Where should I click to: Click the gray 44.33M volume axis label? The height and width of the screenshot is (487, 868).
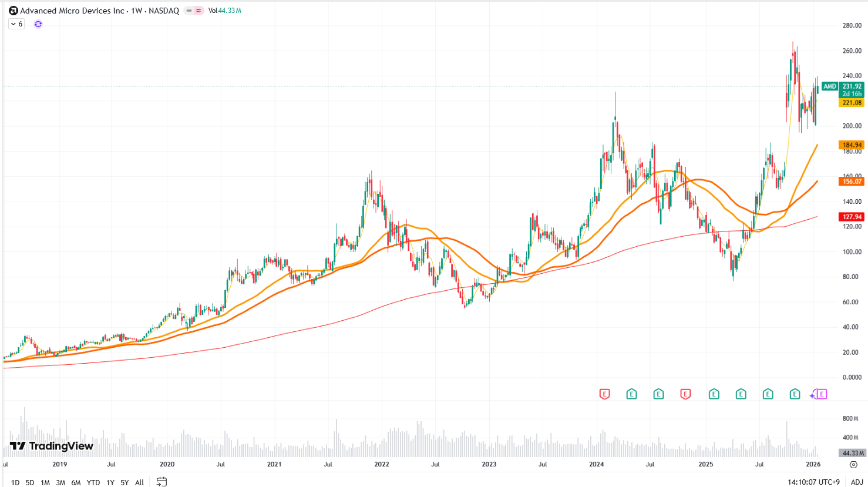(x=853, y=453)
